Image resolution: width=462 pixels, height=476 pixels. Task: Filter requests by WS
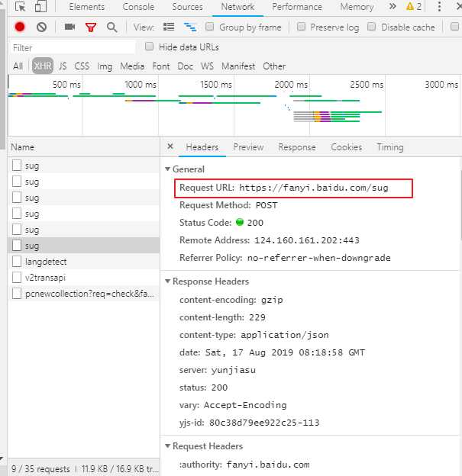pos(207,66)
